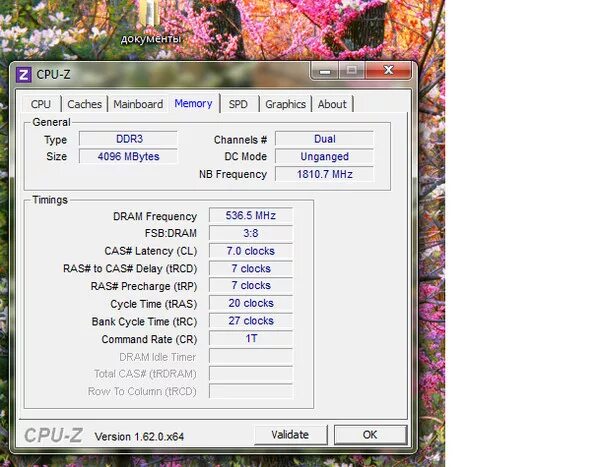The height and width of the screenshot is (467, 600).
Task: Click the General group heading
Action: tap(51, 122)
